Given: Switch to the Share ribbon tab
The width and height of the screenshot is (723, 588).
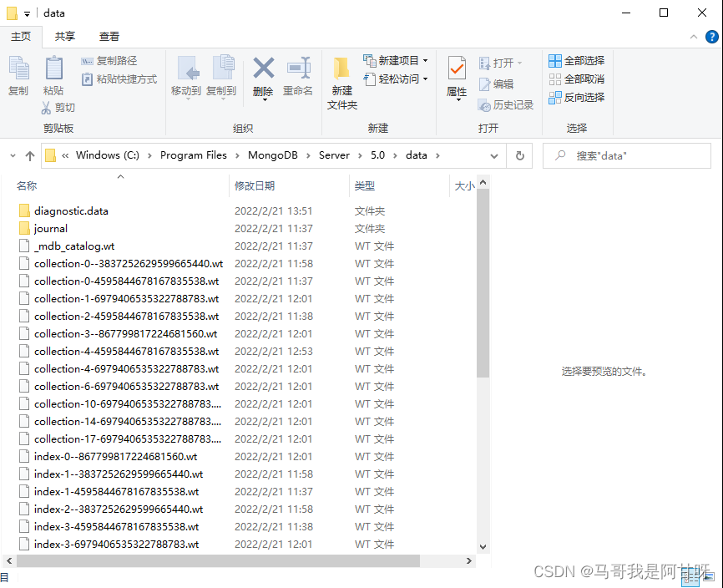Looking at the screenshot, I should tap(65, 37).
